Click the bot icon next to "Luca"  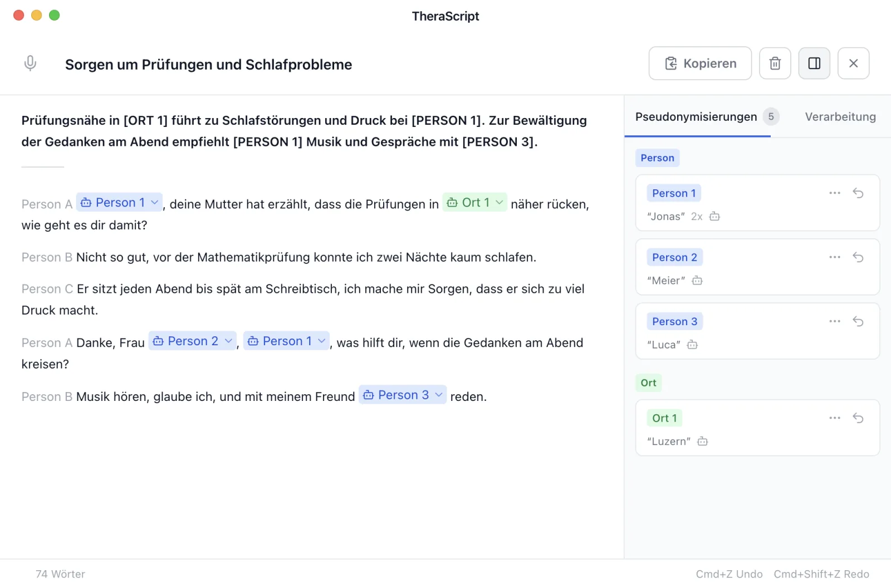tap(692, 345)
